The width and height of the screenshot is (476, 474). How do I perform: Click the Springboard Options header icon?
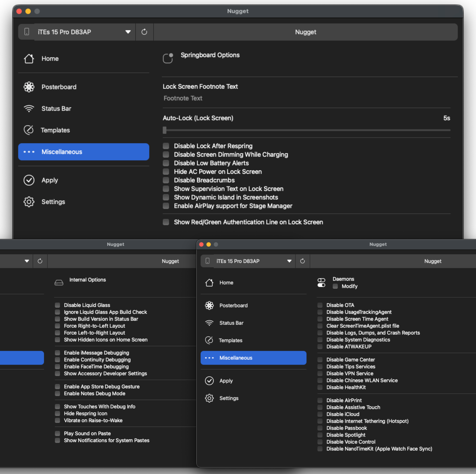[168, 58]
